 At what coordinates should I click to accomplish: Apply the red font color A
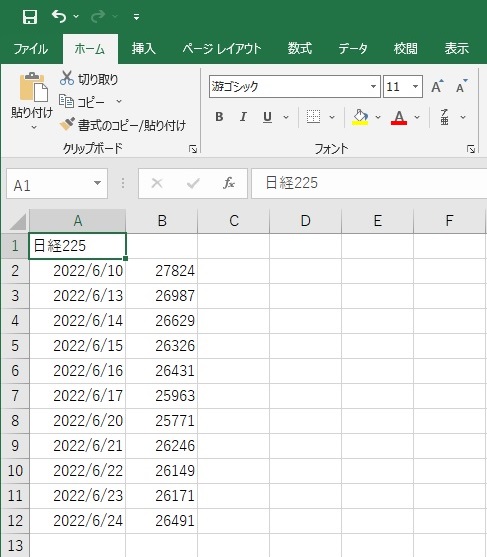coord(399,117)
